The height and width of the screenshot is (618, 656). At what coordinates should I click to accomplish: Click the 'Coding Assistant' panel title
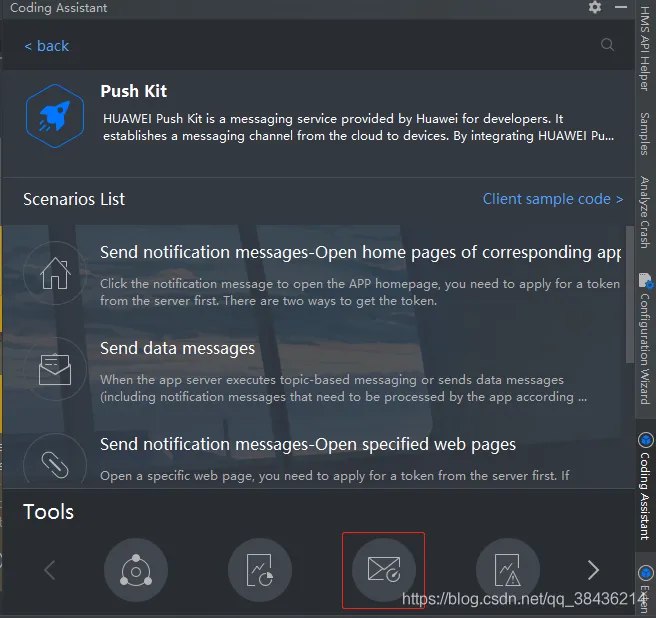click(x=59, y=8)
